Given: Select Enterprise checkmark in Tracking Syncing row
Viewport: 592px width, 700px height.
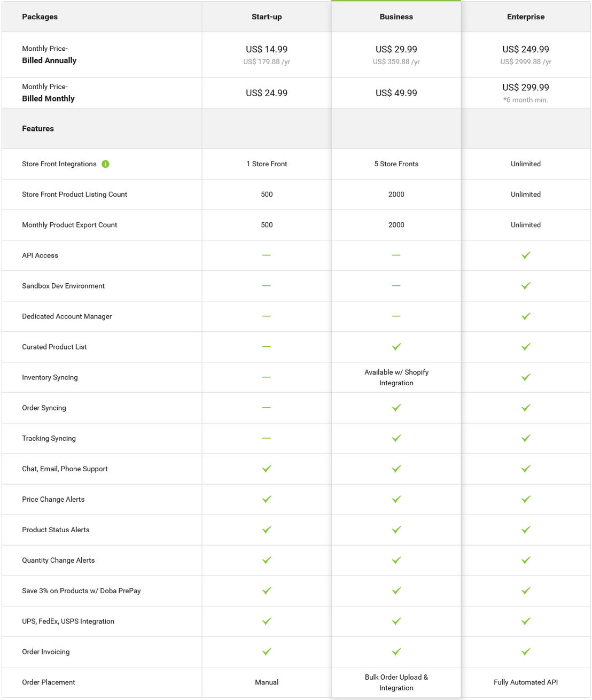Looking at the screenshot, I should click(526, 438).
